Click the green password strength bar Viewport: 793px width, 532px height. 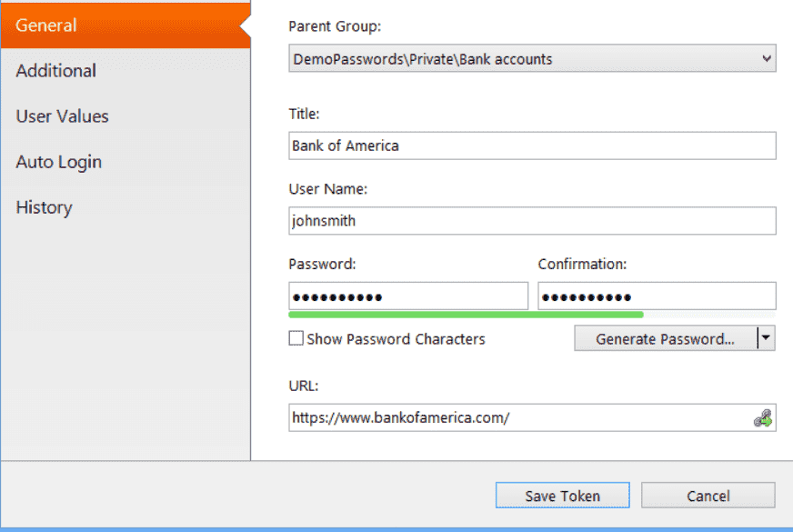click(x=466, y=315)
